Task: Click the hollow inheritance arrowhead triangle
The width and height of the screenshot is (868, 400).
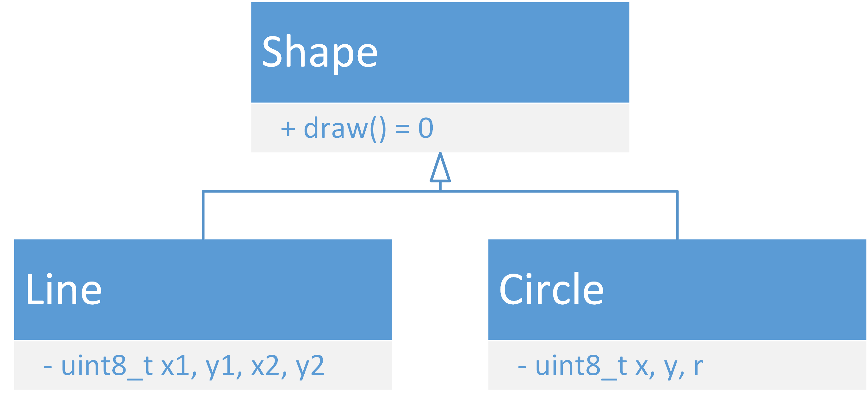Action: click(440, 168)
